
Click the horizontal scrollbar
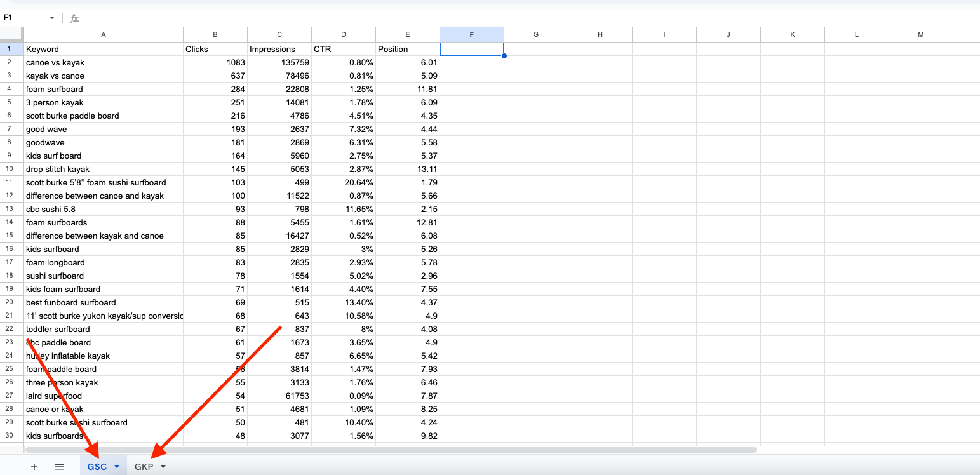point(381,450)
